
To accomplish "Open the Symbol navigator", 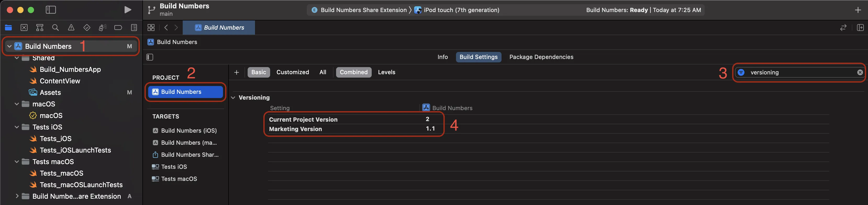I will click(40, 28).
